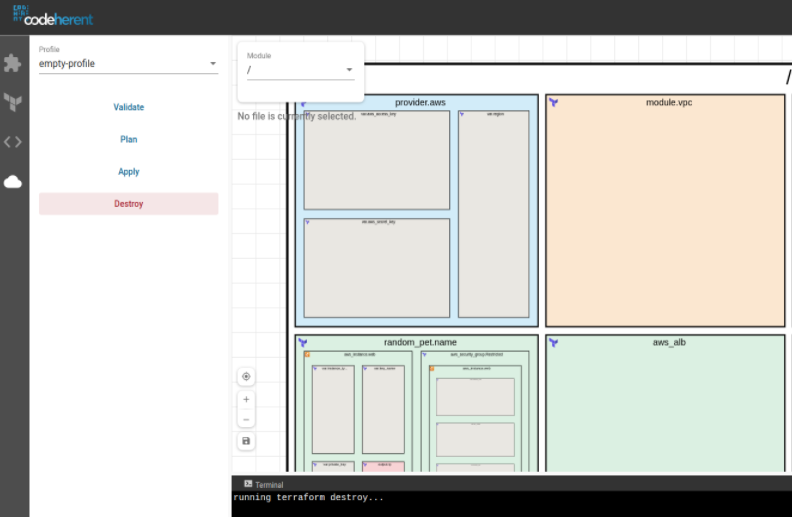Select the provider.aws node title
This screenshot has width=792, height=517.
[420, 102]
